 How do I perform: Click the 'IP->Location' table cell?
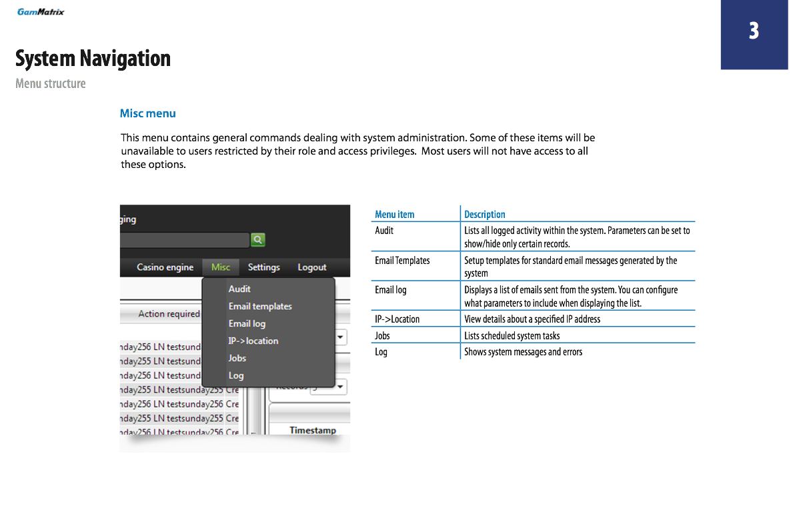397,319
